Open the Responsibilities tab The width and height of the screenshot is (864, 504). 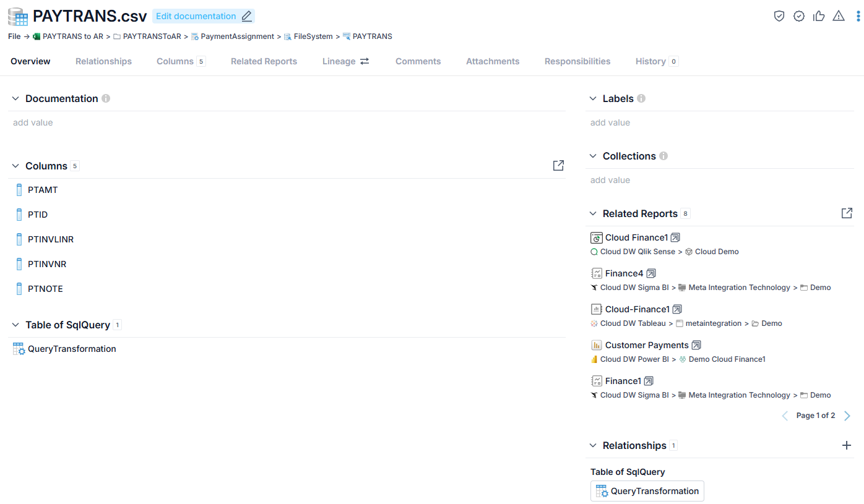pyautogui.click(x=577, y=61)
